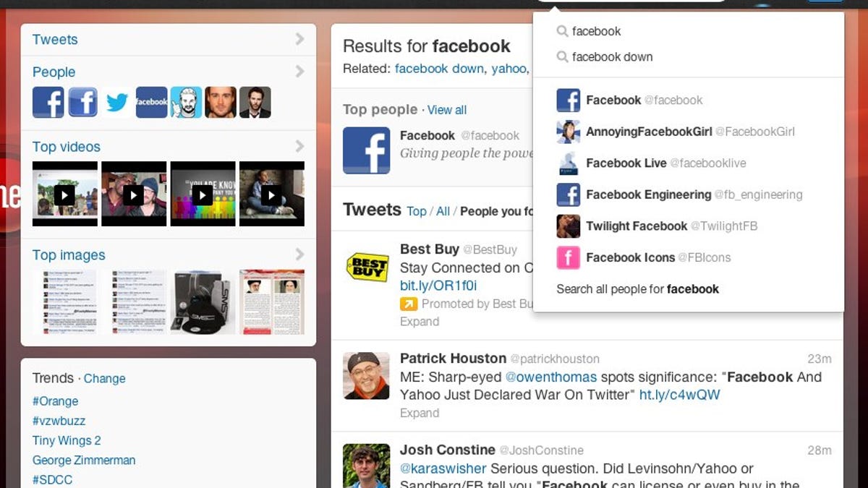
Task: Open Facebook Engineering logo in suggestions
Action: click(x=568, y=194)
